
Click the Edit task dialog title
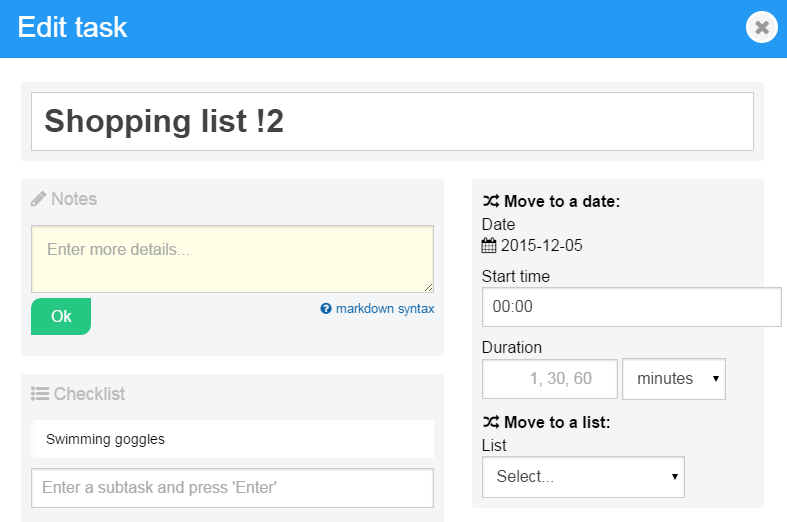[73, 27]
